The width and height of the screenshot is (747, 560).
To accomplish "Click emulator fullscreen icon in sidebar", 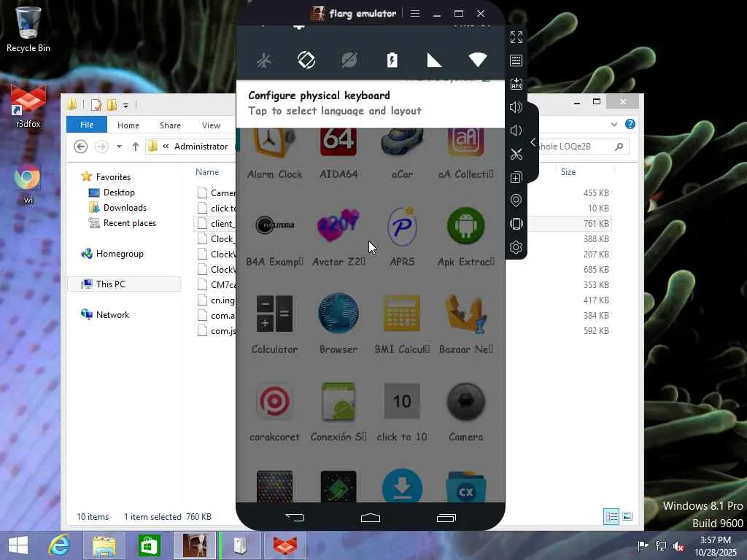I will (x=516, y=37).
